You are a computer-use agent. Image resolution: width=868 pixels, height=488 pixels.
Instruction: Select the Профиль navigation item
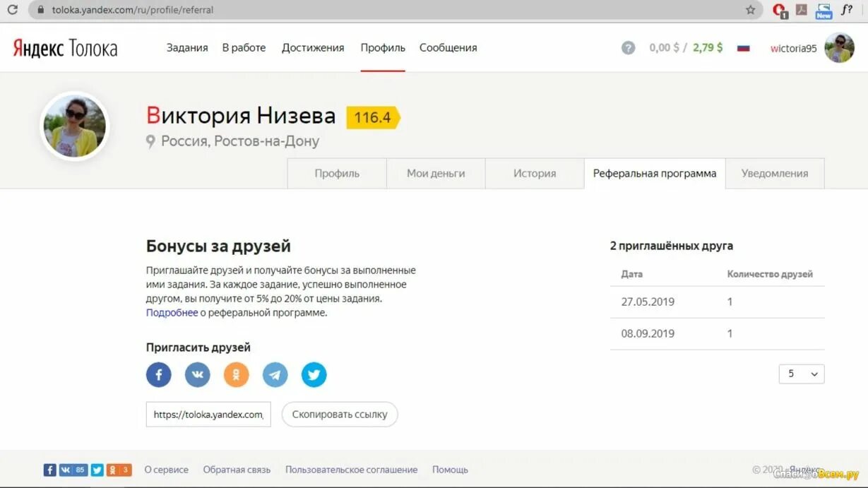coord(383,47)
